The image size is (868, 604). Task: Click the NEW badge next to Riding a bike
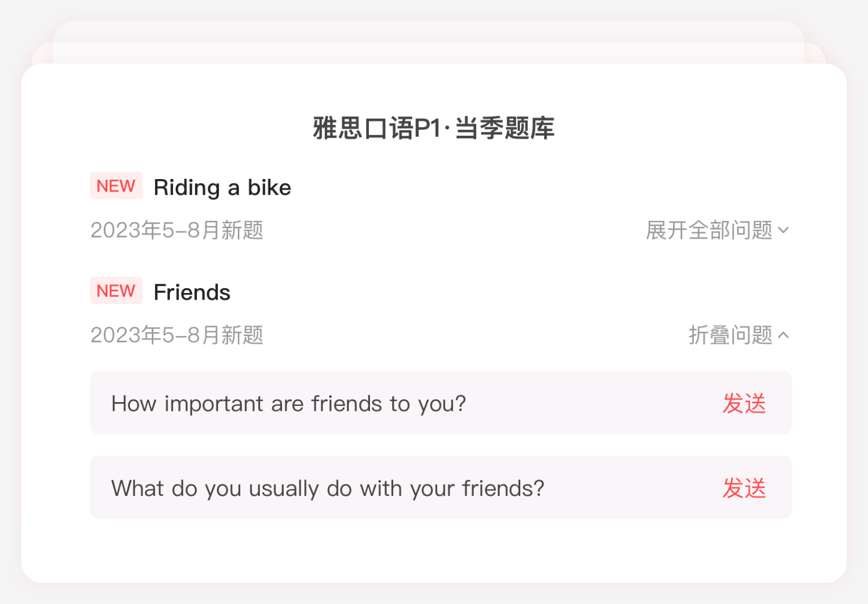click(116, 186)
